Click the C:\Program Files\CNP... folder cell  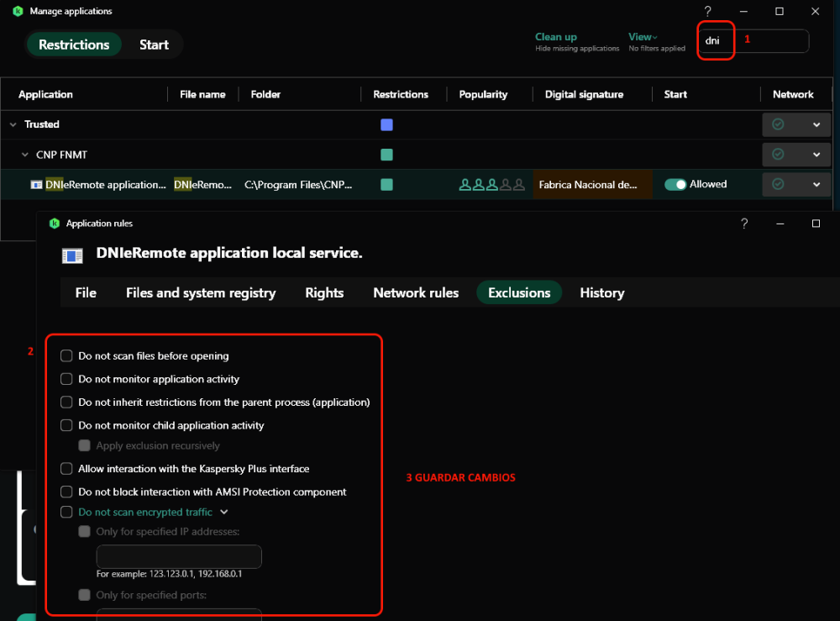click(x=298, y=185)
